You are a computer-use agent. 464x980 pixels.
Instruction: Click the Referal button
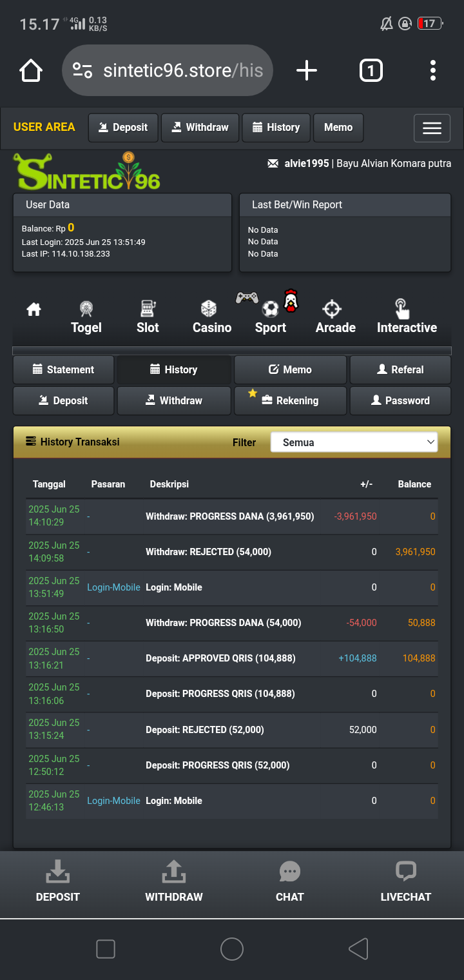point(400,369)
